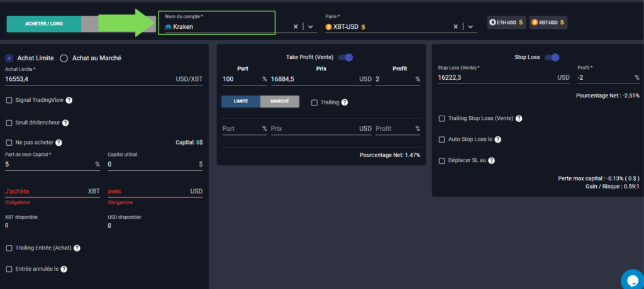
Task: Click the Capital: 0$ label
Action: pos(189,143)
